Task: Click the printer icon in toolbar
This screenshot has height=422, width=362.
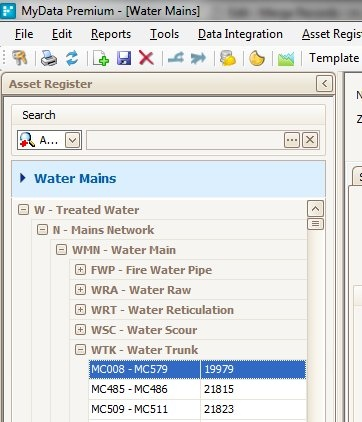Action: (49, 59)
